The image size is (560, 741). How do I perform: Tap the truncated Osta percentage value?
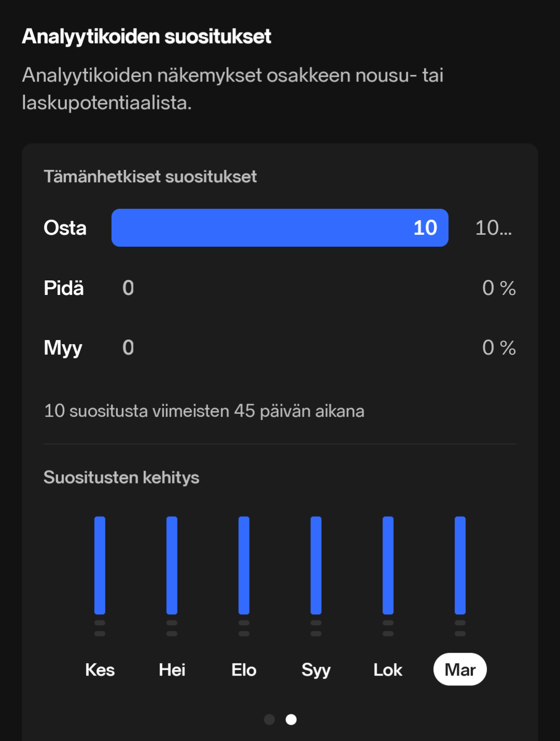point(493,227)
